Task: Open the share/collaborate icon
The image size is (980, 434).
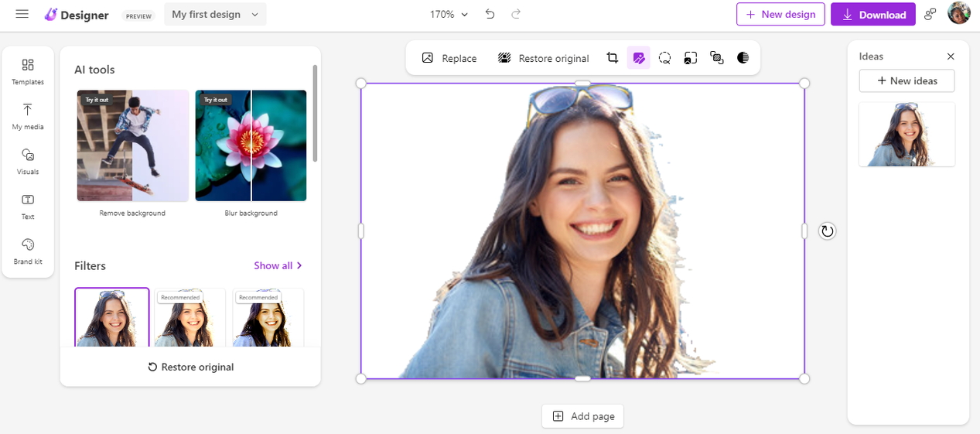Action: pyautogui.click(x=930, y=14)
